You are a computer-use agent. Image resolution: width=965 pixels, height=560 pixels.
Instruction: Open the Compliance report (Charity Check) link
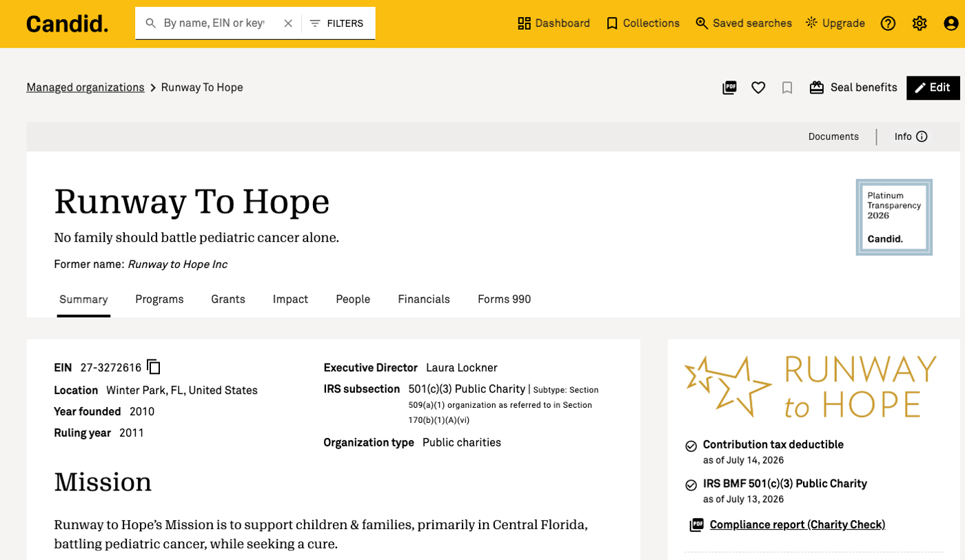click(x=798, y=525)
